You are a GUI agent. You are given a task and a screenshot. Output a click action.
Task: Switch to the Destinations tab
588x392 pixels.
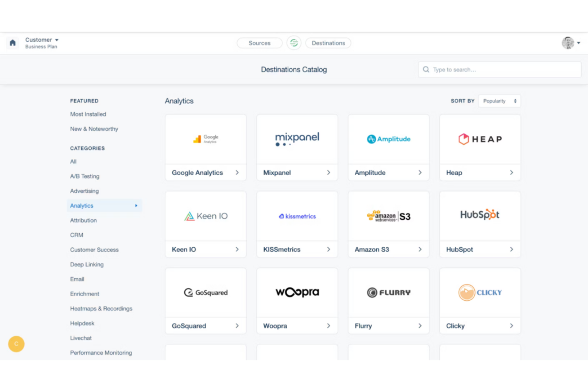point(328,43)
